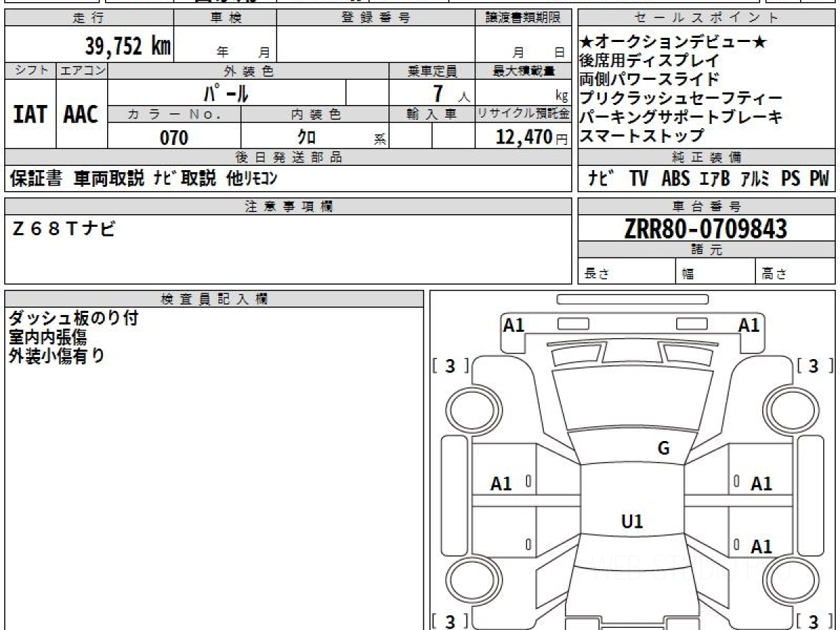Click the プリクラッシュセーフティー line
Screen dimensions: 840x630
click(681, 99)
